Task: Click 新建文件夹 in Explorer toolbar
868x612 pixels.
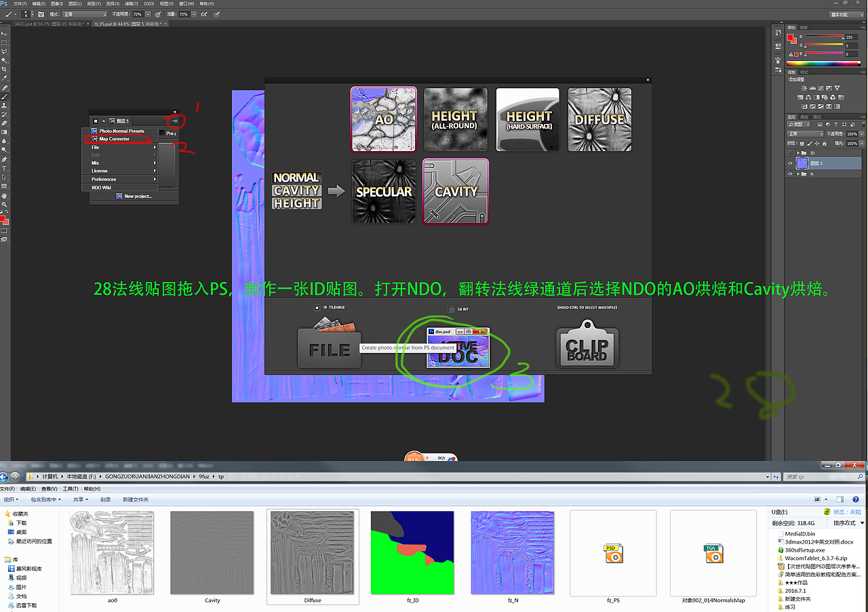Action: 135,499
